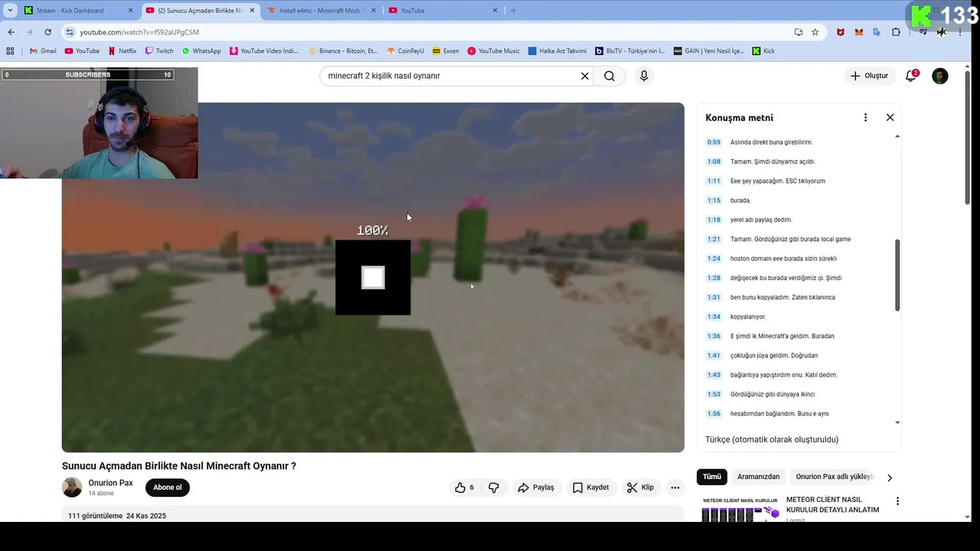Select transcript line 'bağlantıya yapıştırdım onu. Katıl dedim.'

(x=784, y=375)
